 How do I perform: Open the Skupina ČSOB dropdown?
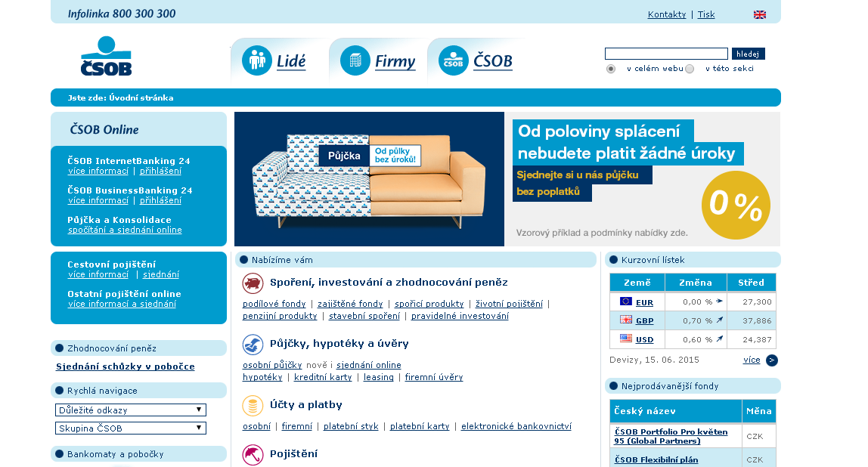click(x=131, y=428)
